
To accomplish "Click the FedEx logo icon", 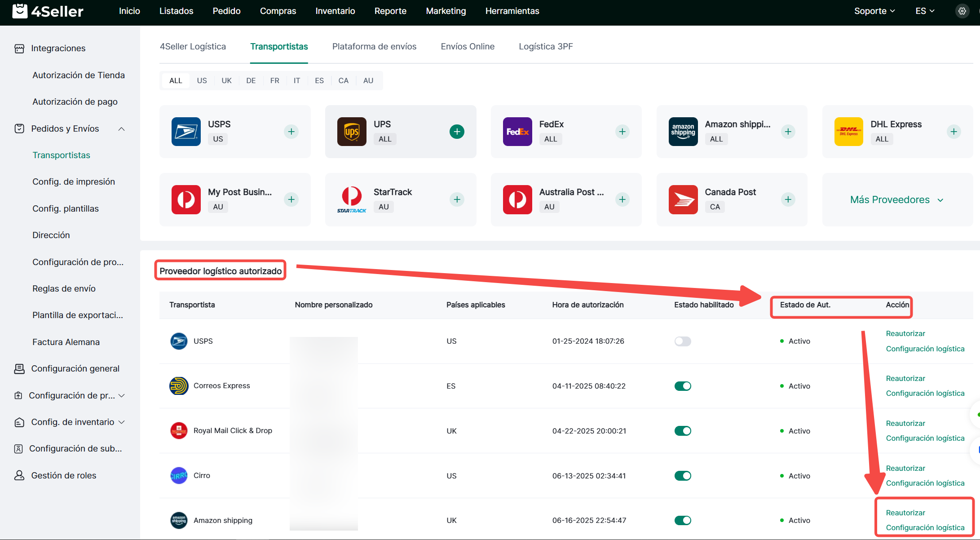I will coord(517,132).
